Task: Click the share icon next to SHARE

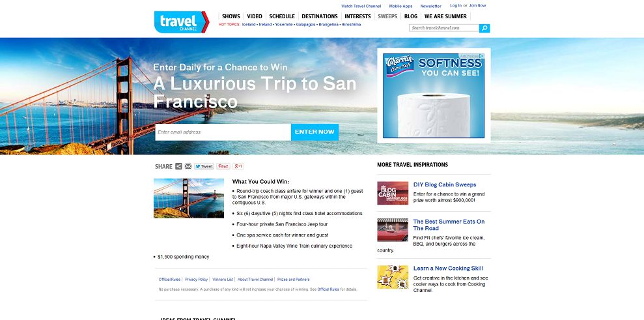Action: pos(178,166)
